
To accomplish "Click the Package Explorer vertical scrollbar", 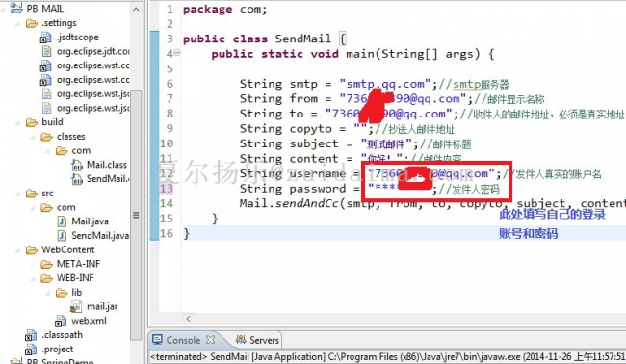I will [136, 215].
